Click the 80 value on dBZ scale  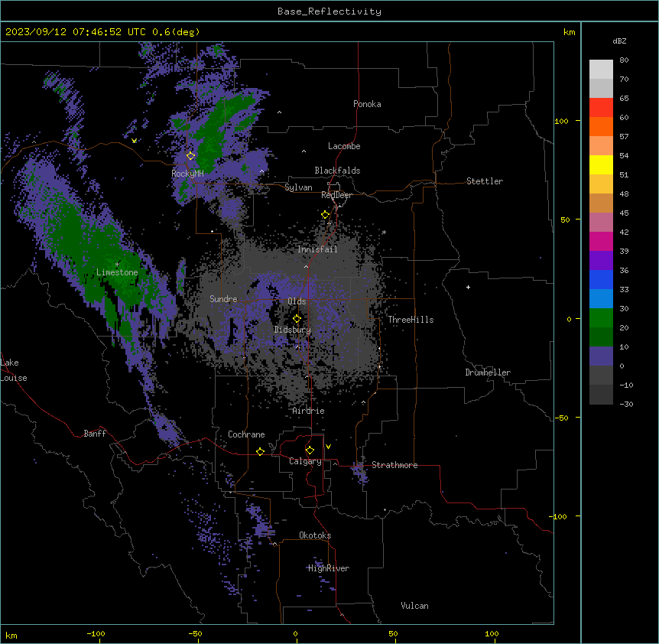(x=624, y=60)
